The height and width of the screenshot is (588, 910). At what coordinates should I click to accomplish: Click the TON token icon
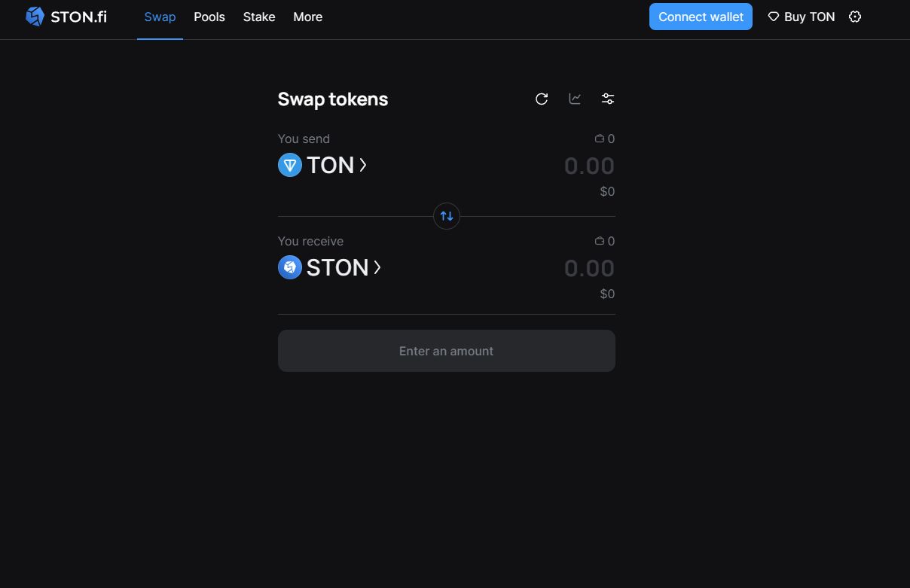(290, 165)
